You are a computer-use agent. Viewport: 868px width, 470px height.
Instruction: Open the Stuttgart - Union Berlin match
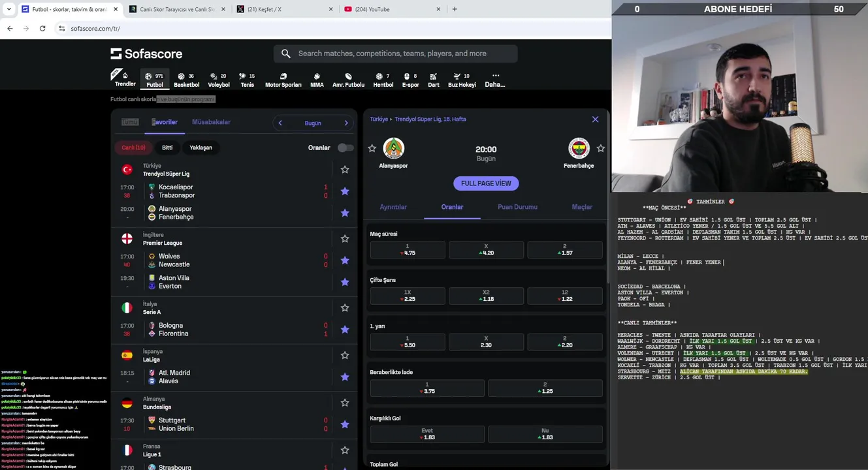pos(222,424)
